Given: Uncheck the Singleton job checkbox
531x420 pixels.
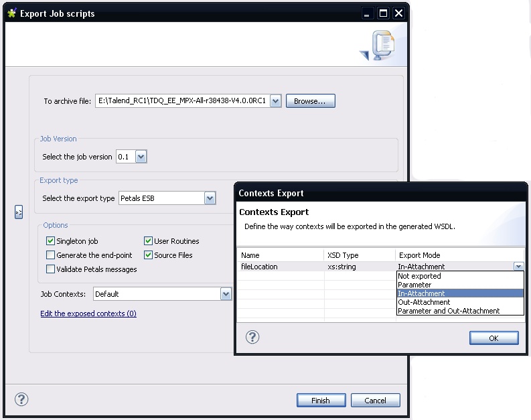Looking at the screenshot, I should pyautogui.click(x=50, y=241).
